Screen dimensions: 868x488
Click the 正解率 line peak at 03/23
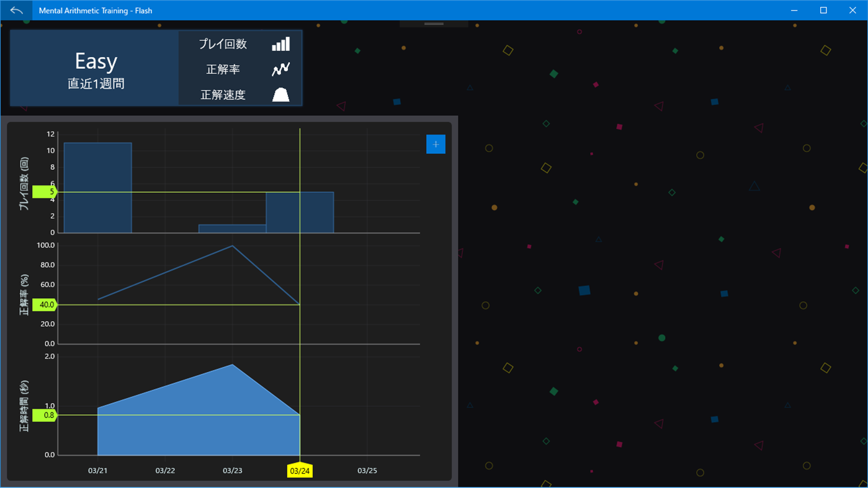pos(233,246)
